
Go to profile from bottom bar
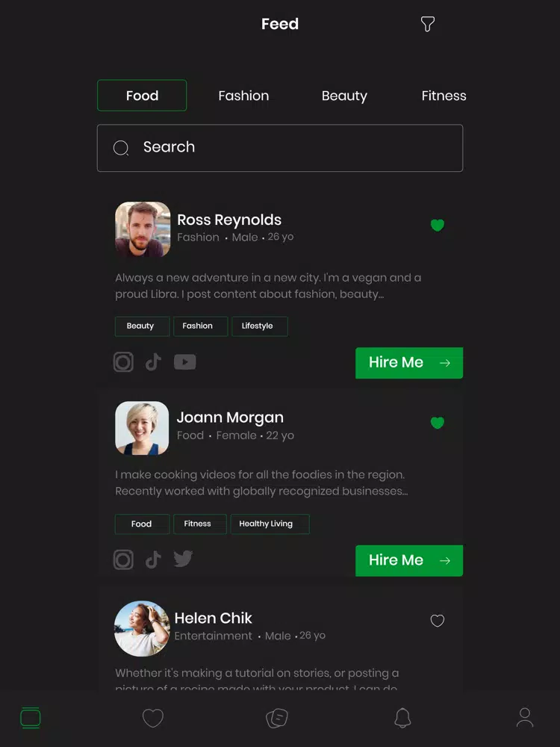(x=525, y=717)
